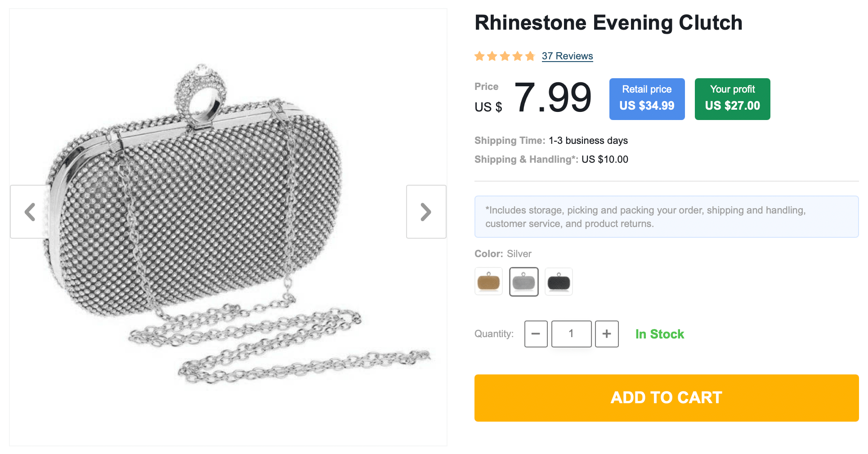Screen dimensions: 868x454
Task: Click the Shipping Time line
Action: point(551,141)
